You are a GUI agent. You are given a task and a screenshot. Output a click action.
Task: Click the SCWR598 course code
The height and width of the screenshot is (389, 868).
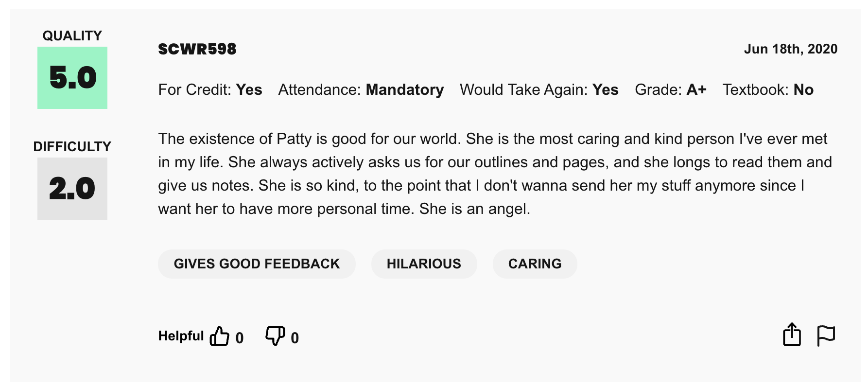tap(197, 49)
